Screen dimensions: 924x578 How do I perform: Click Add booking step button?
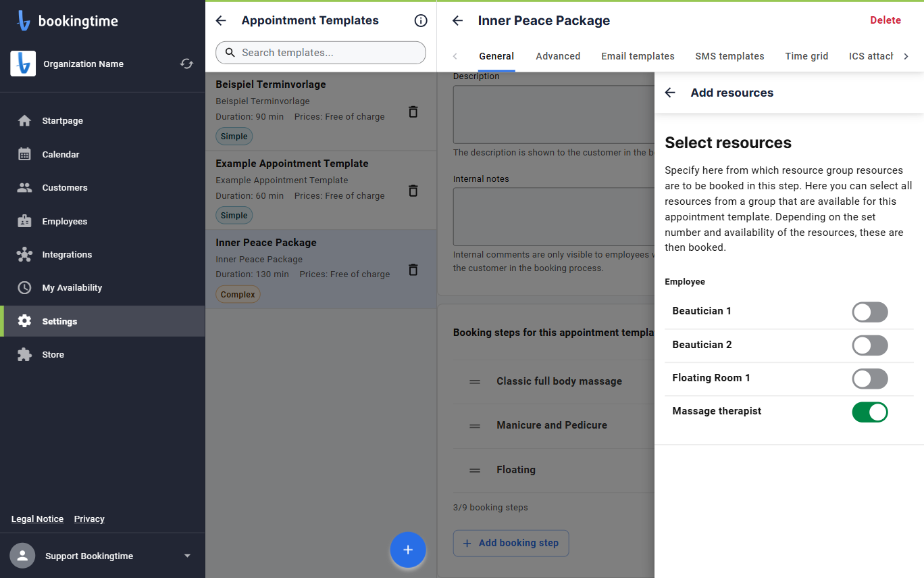(511, 543)
